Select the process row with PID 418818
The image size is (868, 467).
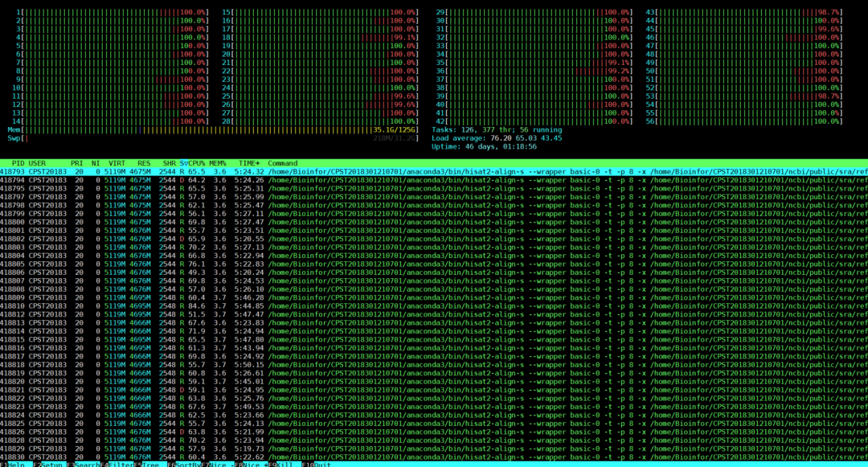click(434, 365)
